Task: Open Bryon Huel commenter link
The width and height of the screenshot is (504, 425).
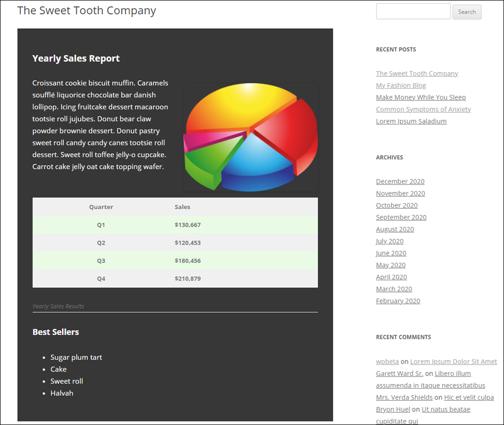Action: 393,409
